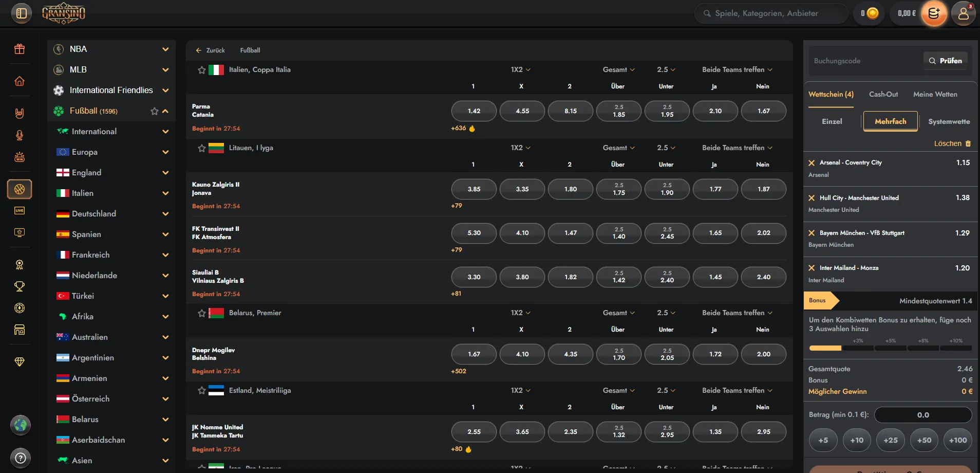Open the deposit wallet coin button
This screenshot has width=980, height=473.
point(934,13)
